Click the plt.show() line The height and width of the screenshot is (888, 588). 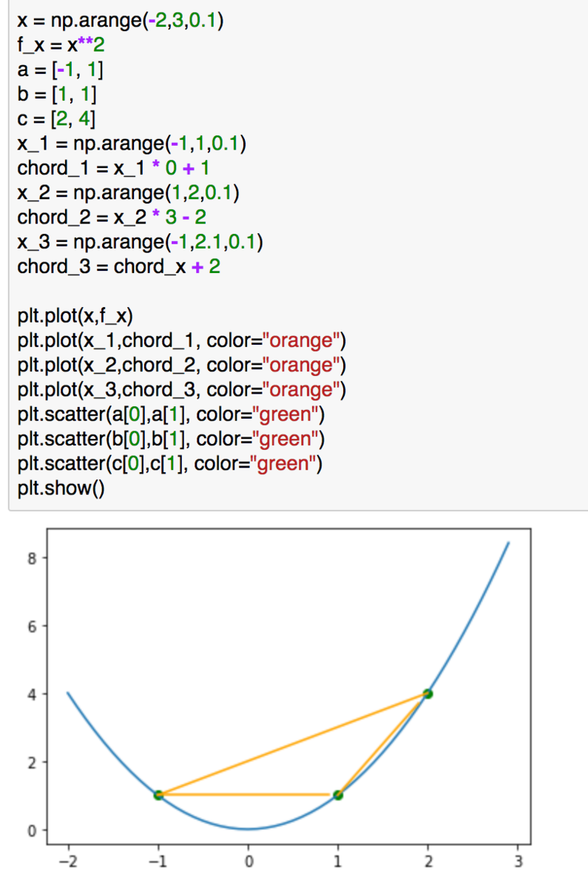tap(61, 488)
